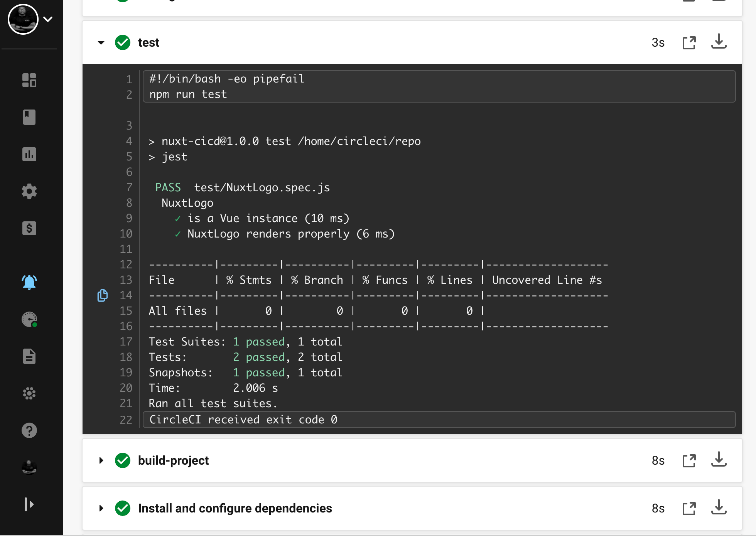Open the account dropdown beside the avatar
Image resolution: width=756 pixels, height=536 pixels.
click(47, 19)
